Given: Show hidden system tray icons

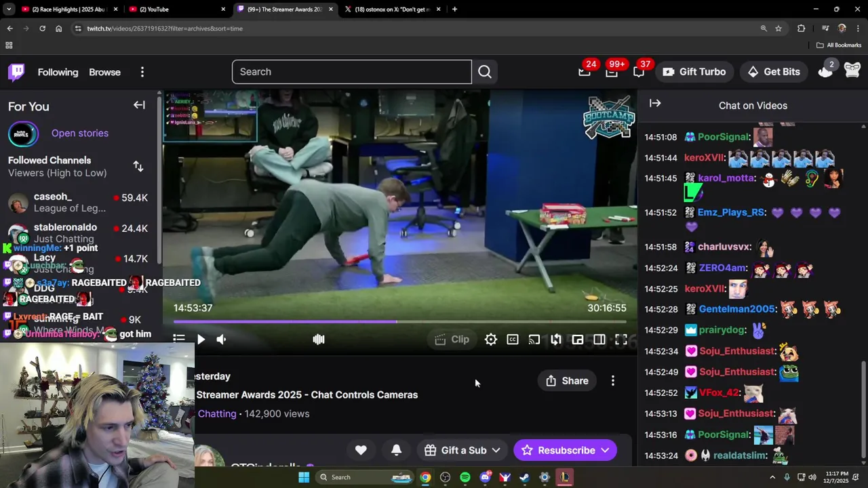Looking at the screenshot, I should 772,477.
